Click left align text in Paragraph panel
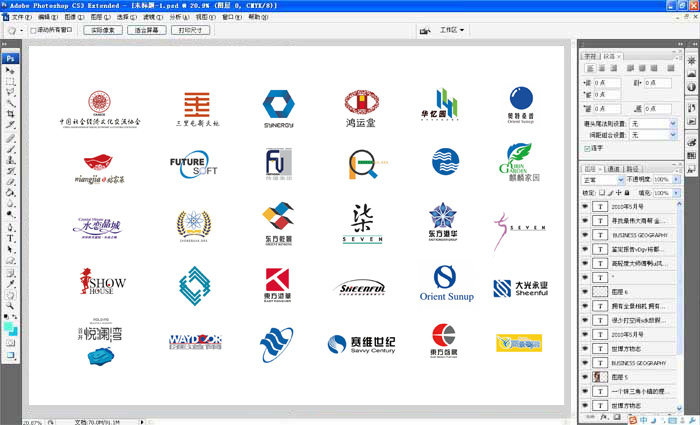Screen dimensions: 700x425 590,68
